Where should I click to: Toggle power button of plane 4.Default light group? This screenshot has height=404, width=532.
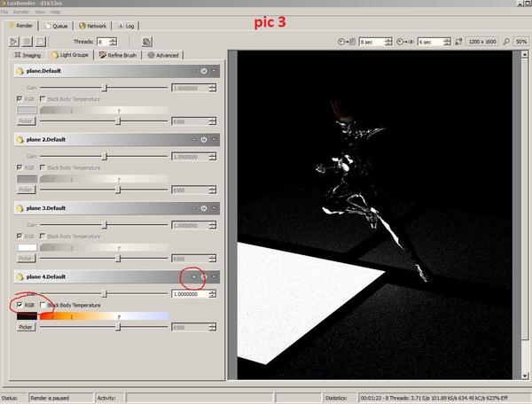point(204,277)
